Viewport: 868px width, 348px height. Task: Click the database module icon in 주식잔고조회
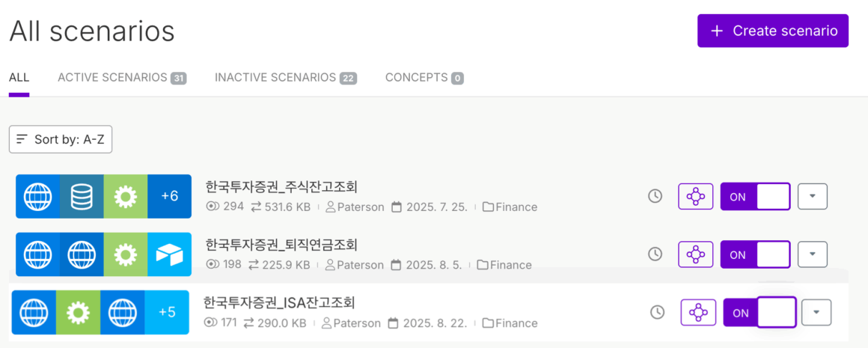[82, 196]
